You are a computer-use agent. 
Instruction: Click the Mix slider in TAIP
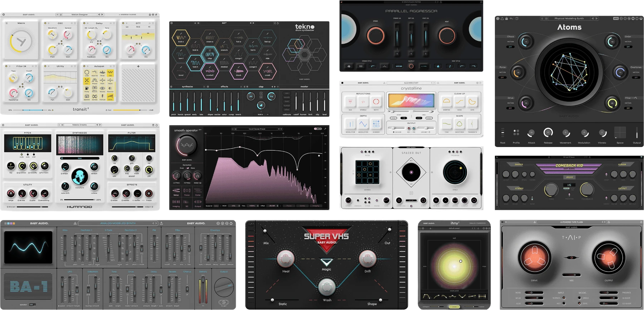[x=571, y=275]
